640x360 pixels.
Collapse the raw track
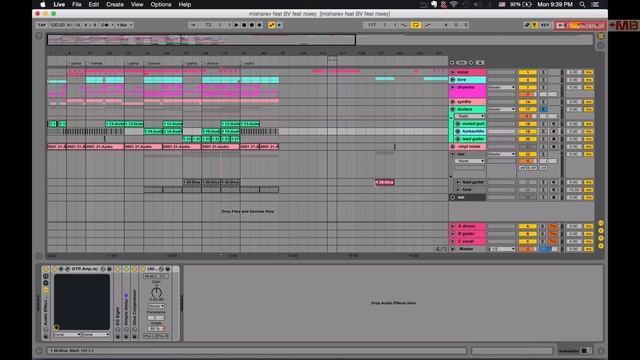point(452,154)
